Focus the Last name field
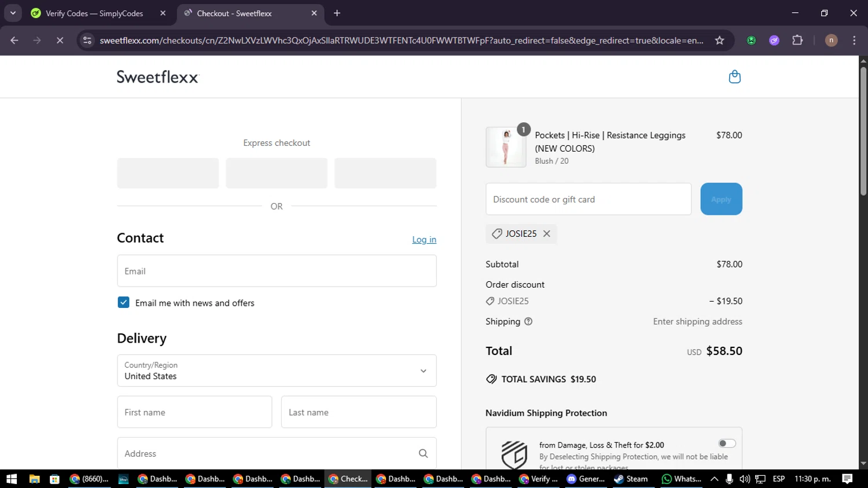This screenshot has height=488, width=868. [359, 412]
